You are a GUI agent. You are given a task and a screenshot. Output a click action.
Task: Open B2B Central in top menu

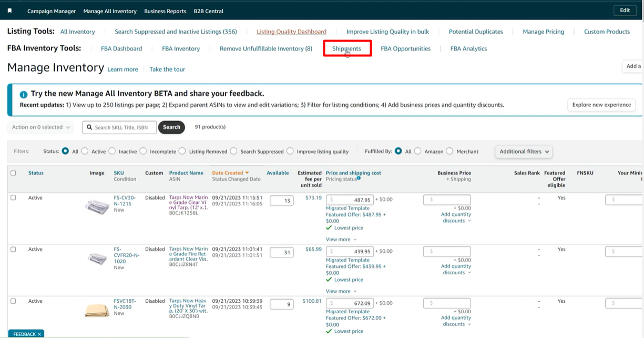tap(208, 11)
